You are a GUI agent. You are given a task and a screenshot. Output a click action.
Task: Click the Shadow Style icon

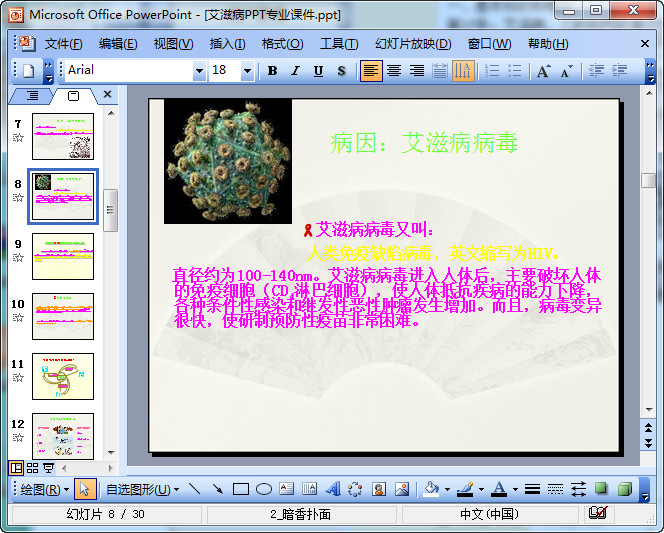(x=602, y=489)
